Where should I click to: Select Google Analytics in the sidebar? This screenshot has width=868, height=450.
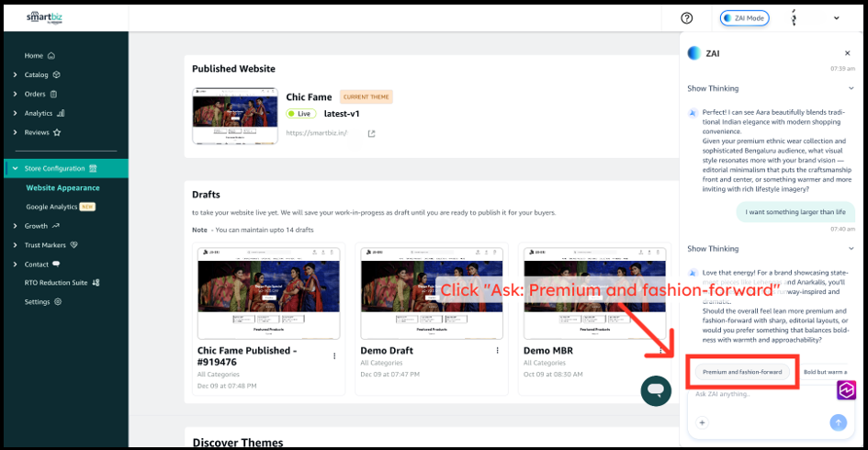(51, 207)
